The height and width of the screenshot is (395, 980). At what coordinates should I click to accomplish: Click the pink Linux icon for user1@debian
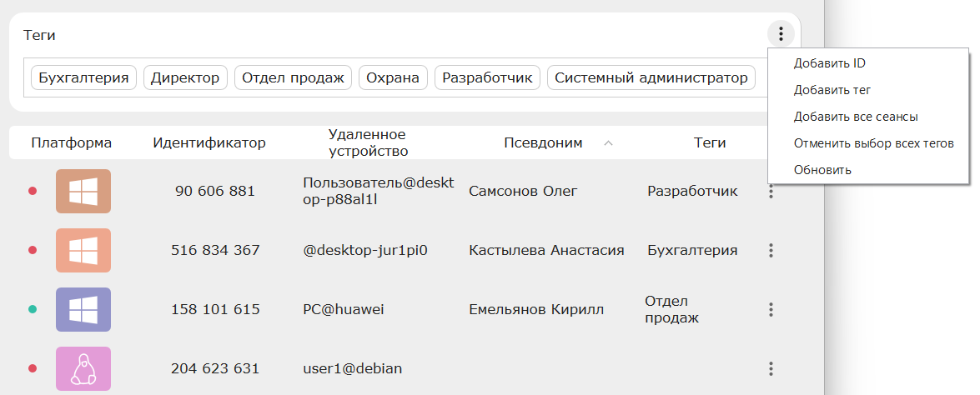(x=83, y=368)
